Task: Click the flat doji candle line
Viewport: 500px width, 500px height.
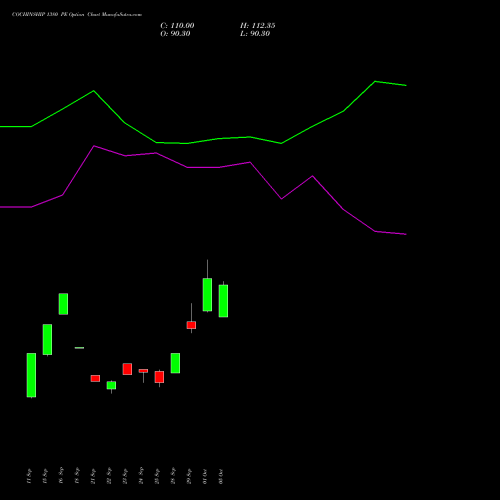Action: pos(79,348)
